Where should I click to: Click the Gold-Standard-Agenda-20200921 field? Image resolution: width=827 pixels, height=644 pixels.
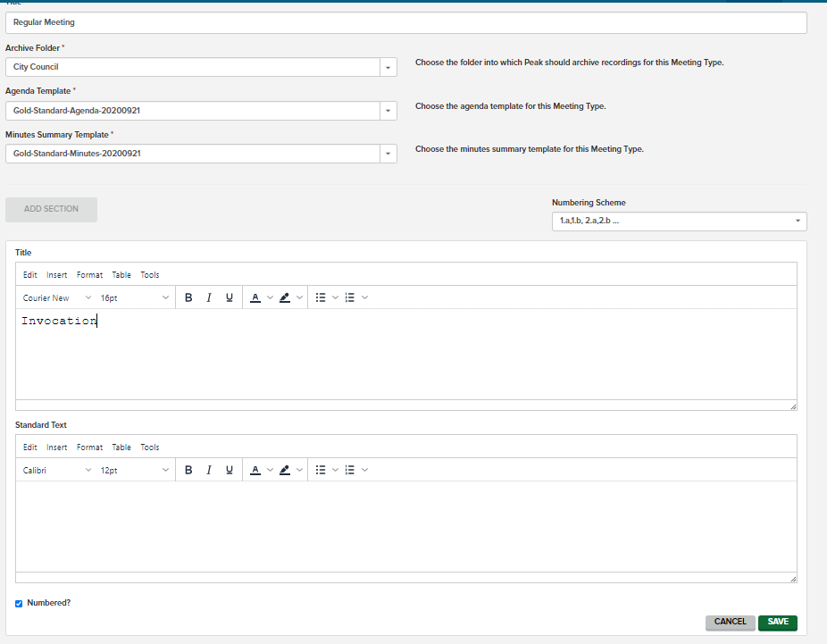pyautogui.click(x=193, y=111)
